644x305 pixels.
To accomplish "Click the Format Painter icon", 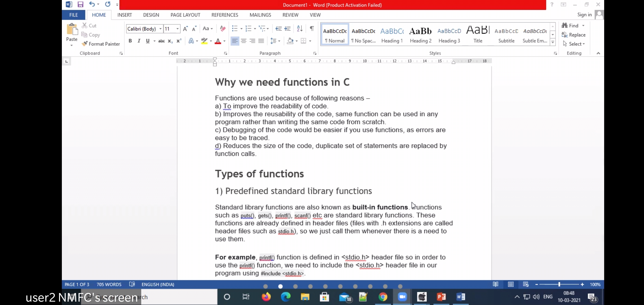I will [x=85, y=44].
